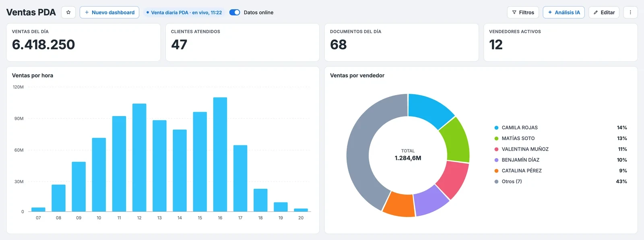Click the 14 hour bar
This screenshot has height=240, width=644.
pyautogui.click(x=180, y=170)
